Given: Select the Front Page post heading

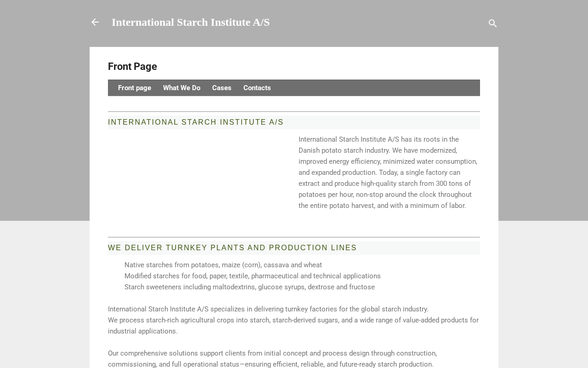Looking at the screenshot, I should pos(132,67).
